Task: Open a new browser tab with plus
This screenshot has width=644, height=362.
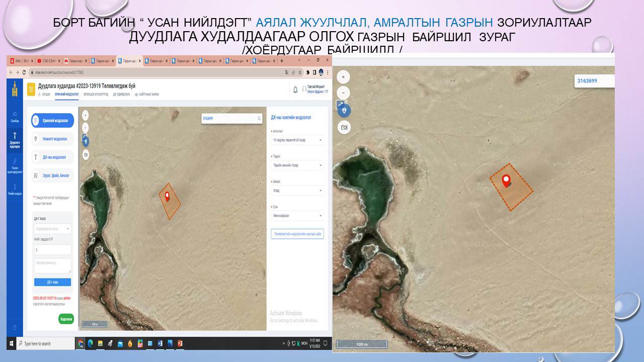Action: [281, 60]
